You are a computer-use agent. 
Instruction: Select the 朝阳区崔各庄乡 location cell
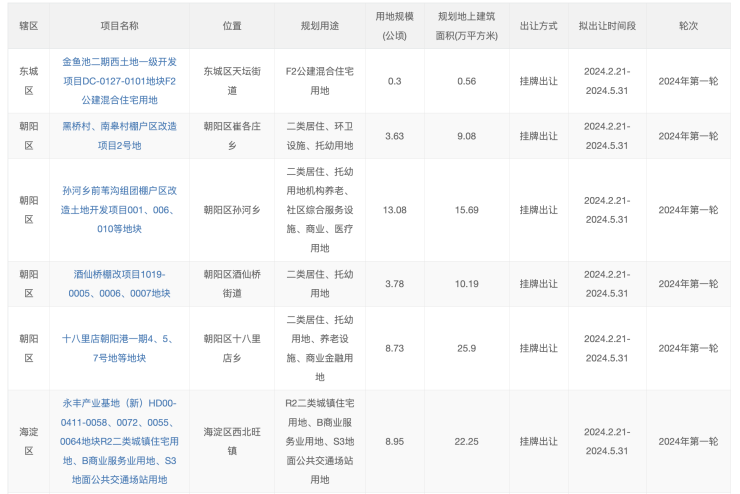coord(232,136)
